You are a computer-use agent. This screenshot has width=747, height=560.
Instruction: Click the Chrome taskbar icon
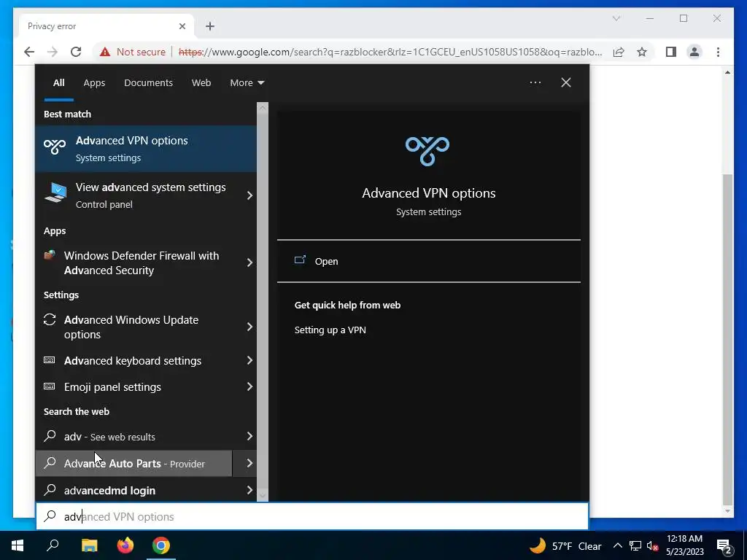(x=161, y=545)
